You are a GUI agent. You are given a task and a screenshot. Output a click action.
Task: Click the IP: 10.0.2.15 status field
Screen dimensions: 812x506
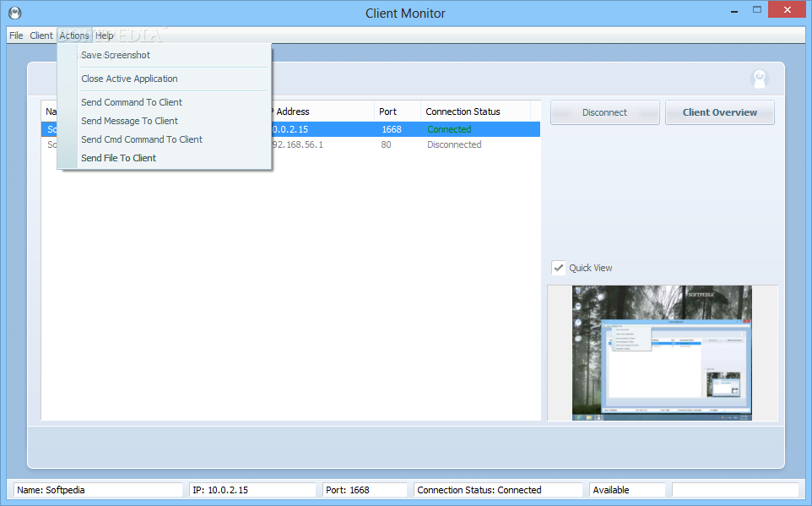tap(252, 490)
